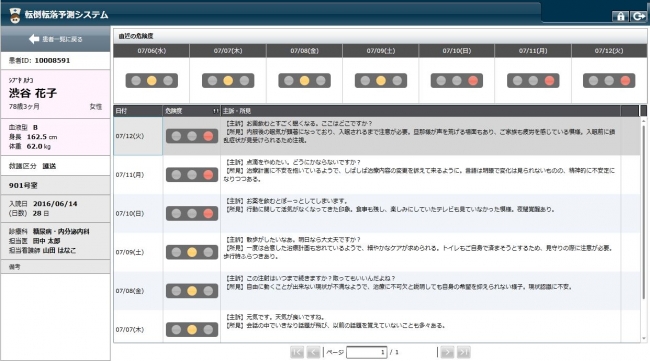This screenshot has width=650, height=361.
Task: Click patient name 渋谷 花子
Action: coord(33,93)
